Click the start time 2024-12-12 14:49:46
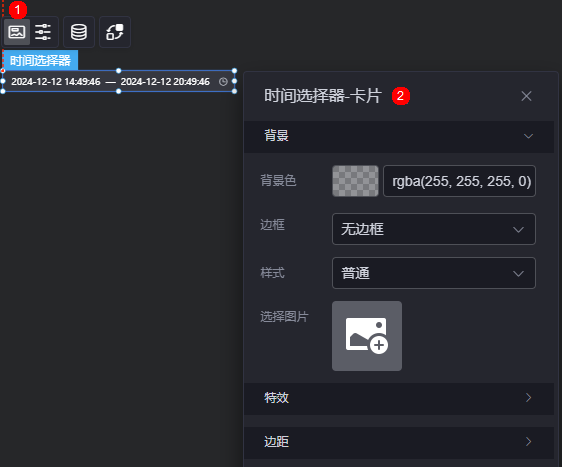This screenshot has height=467, width=562. tap(56, 82)
